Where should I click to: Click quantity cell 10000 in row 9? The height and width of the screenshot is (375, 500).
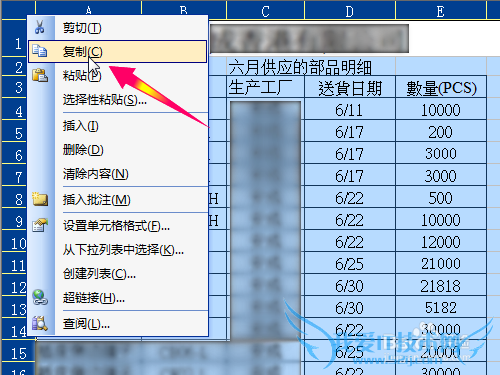[x=441, y=219]
